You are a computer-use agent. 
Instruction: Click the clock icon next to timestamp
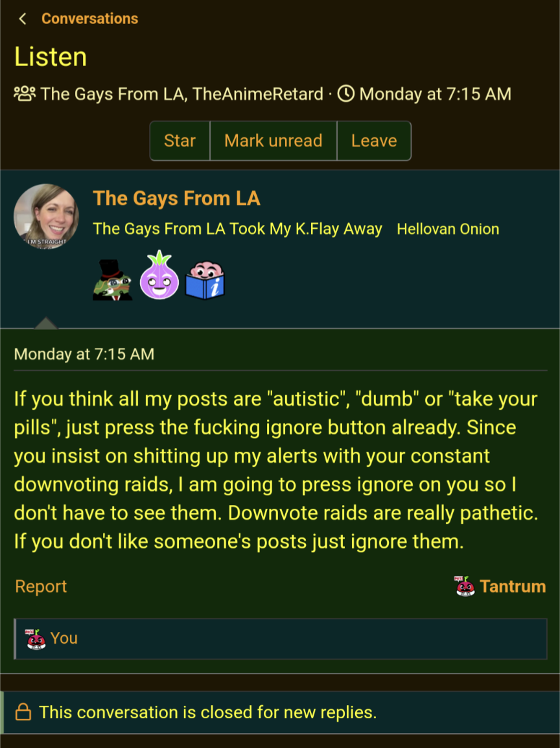(x=346, y=93)
